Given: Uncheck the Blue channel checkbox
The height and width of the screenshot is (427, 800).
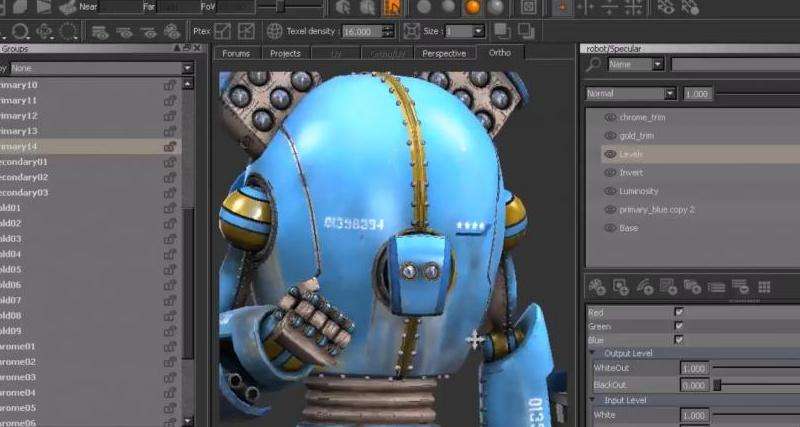Looking at the screenshot, I should click(x=680, y=339).
